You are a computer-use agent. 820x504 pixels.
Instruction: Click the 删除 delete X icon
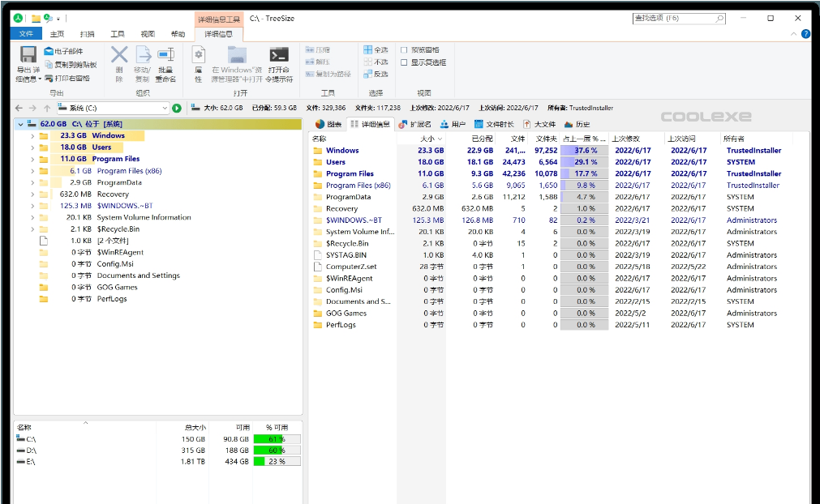119,55
